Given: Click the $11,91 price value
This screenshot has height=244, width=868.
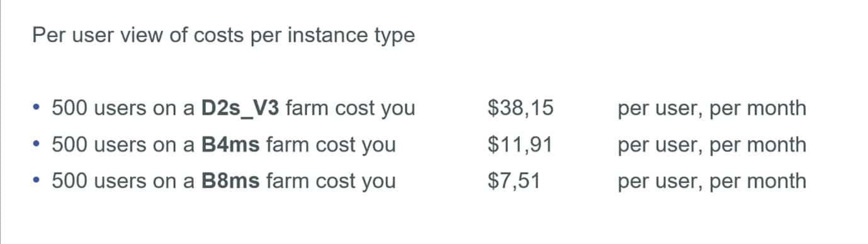Looking at the screenshot, I should click(520, 145).
